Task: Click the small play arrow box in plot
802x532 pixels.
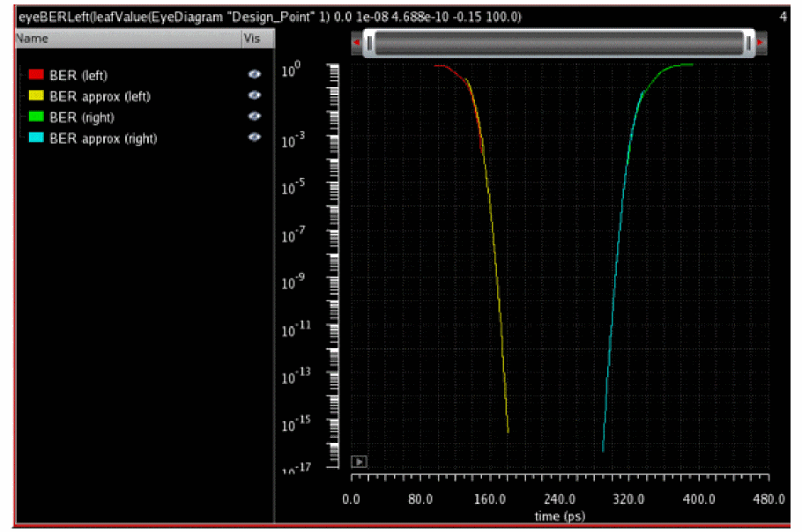Action: pos(359,461)
